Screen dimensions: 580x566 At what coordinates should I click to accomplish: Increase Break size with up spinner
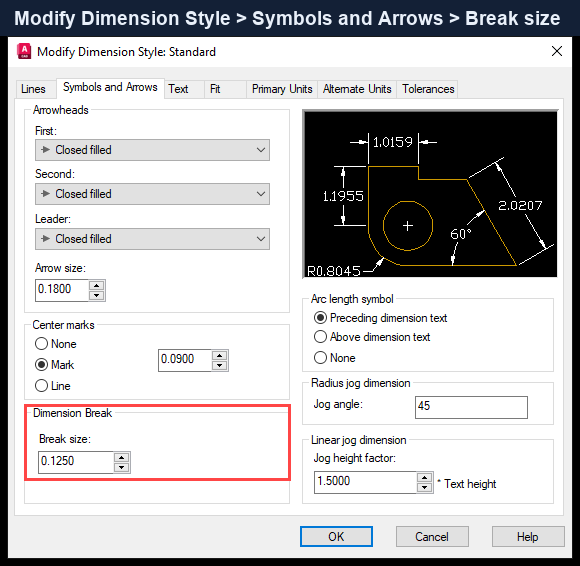tap(121, 457)
